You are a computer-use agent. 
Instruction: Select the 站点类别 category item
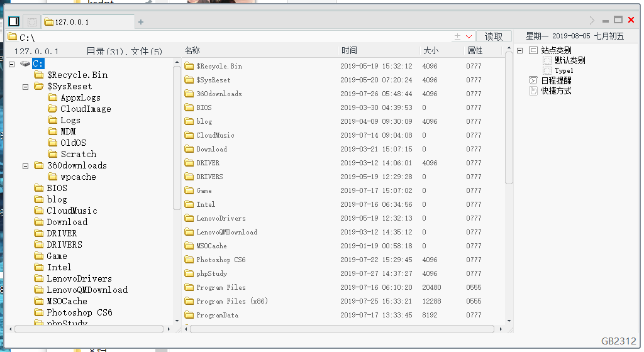[556, 50]
